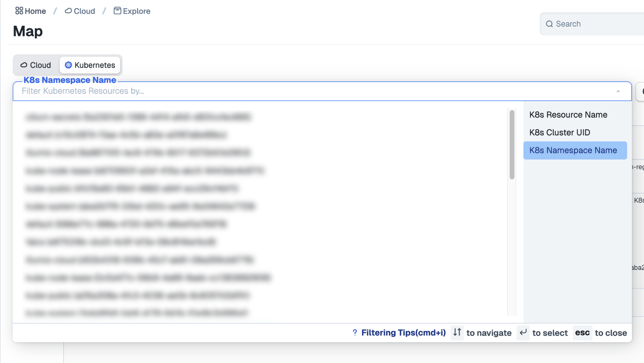Choose K8s Resource Name from the filter list
This screenshot has height=363, width=644.
pyautogui.click(x=568, y=115)
